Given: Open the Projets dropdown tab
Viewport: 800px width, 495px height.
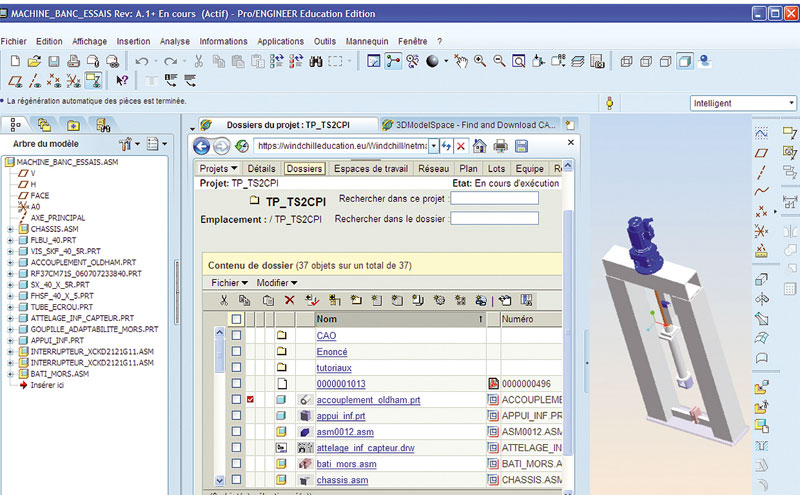Looking at the screenshot, I should pyautogui.click(x=218, y=168).
